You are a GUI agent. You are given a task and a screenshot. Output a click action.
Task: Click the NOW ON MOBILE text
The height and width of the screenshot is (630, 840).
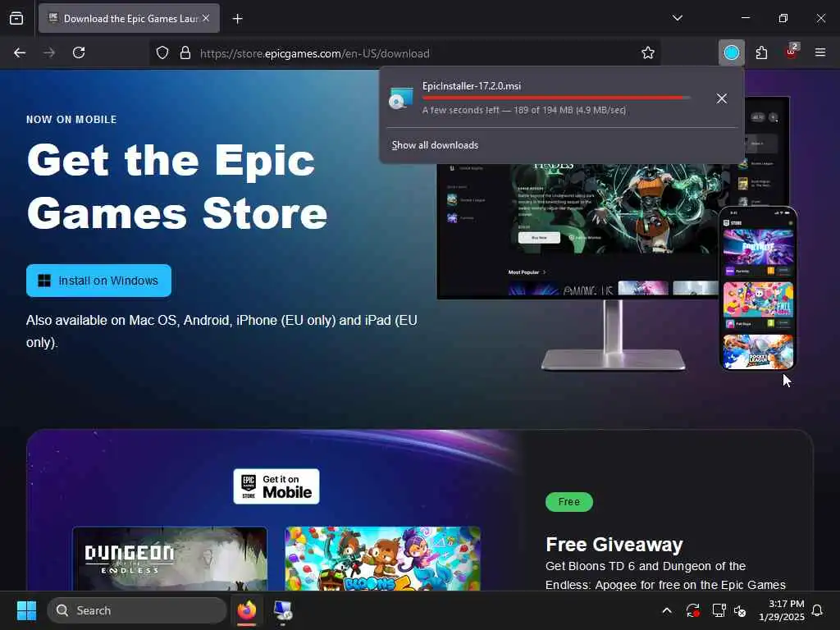click(71, 120)
